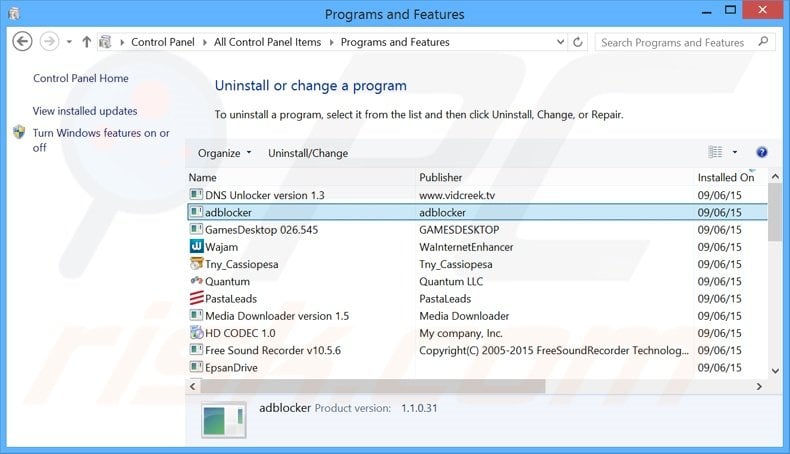The width and height of the screenshot is (790, 454).
Task: Click the vertical scrollbar thumb
Action: coord(775,212)
